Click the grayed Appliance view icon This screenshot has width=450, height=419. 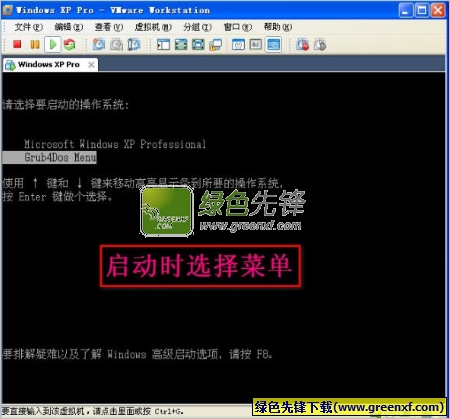coord(256,44)
